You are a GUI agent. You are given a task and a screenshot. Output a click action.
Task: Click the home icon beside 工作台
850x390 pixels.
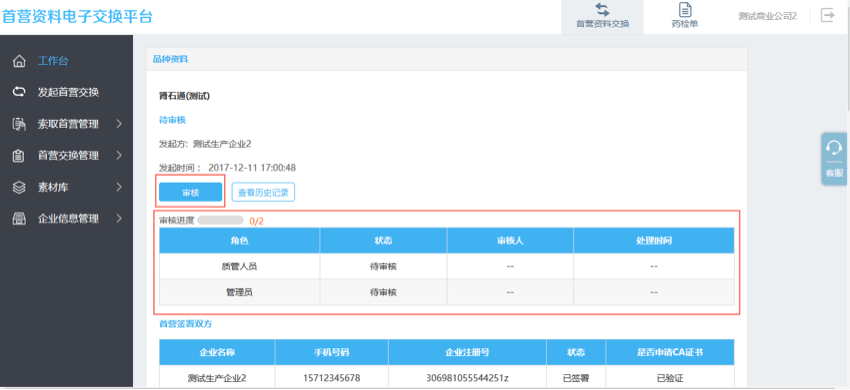pyautogui.click(x=19, y=61)
